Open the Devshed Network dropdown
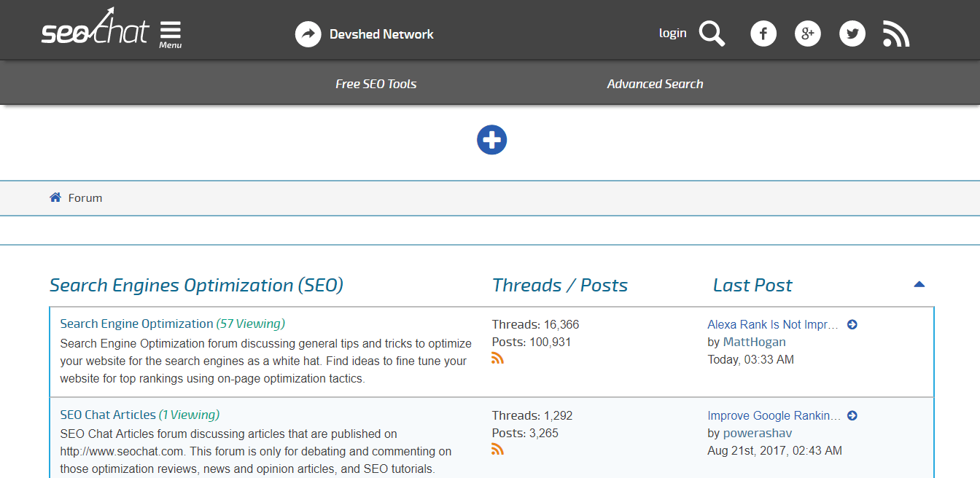Screen dimensions: 980x478 (x=365, y=34)
